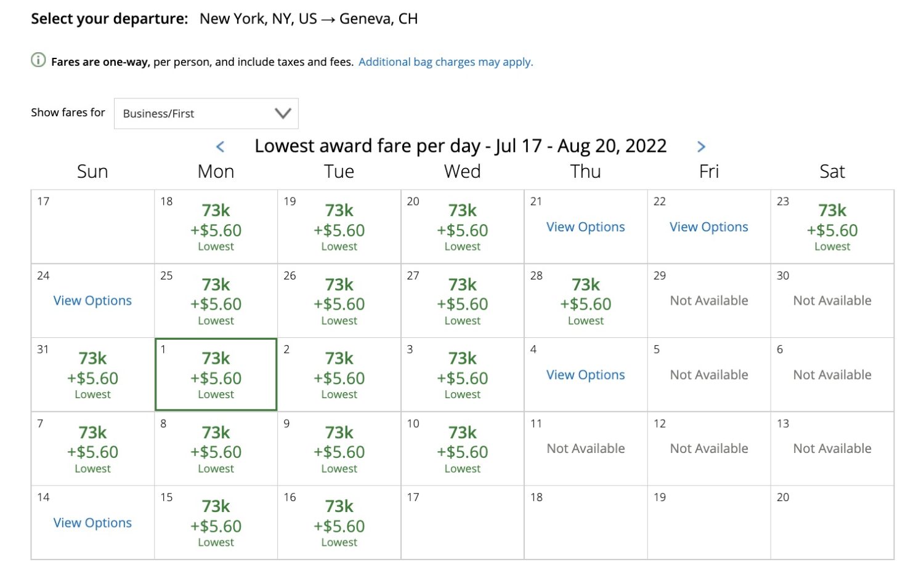Select the highlighted August 1 fare

(x=216, y=374)
